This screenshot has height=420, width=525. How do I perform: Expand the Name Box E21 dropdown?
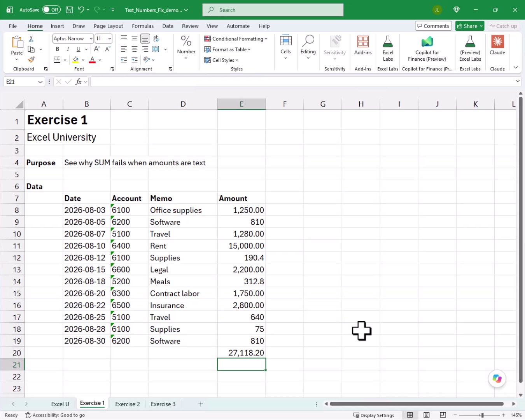40,82
